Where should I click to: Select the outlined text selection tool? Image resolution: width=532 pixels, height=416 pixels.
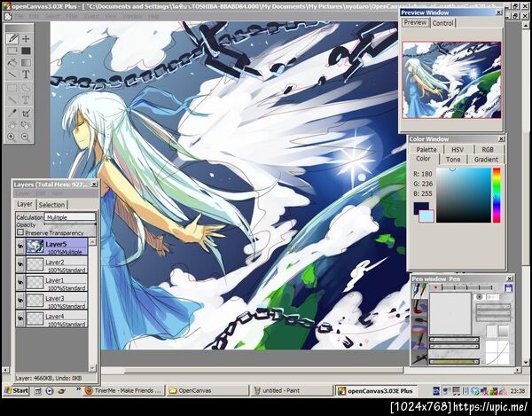tap(26, 99)
